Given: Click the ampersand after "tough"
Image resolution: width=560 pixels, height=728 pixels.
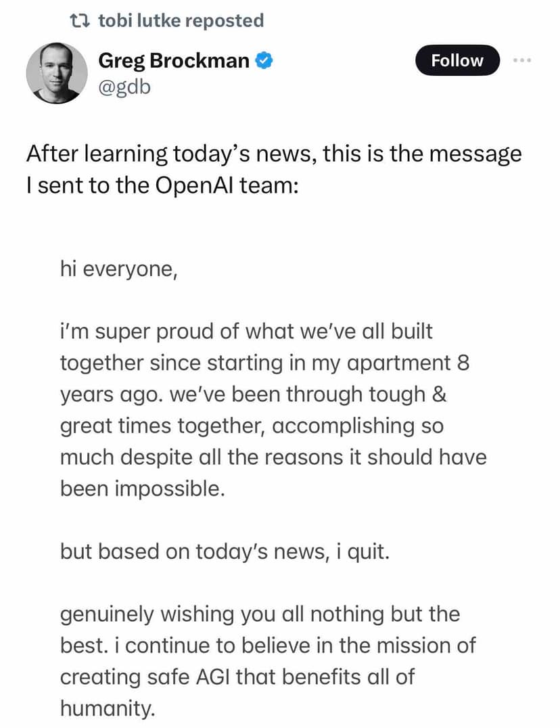Looking at the screenshot, I should tap(438, 394).
